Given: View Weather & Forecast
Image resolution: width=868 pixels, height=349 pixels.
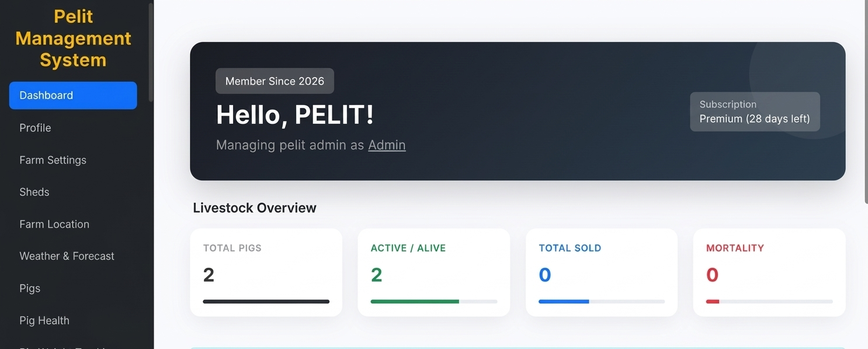Looking at the screenshot, I should [67, 256].
